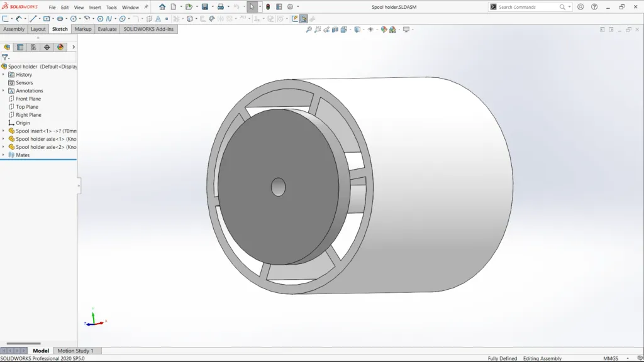Toggle the highlighted sketch button at toolbar end

click(304, 19)
